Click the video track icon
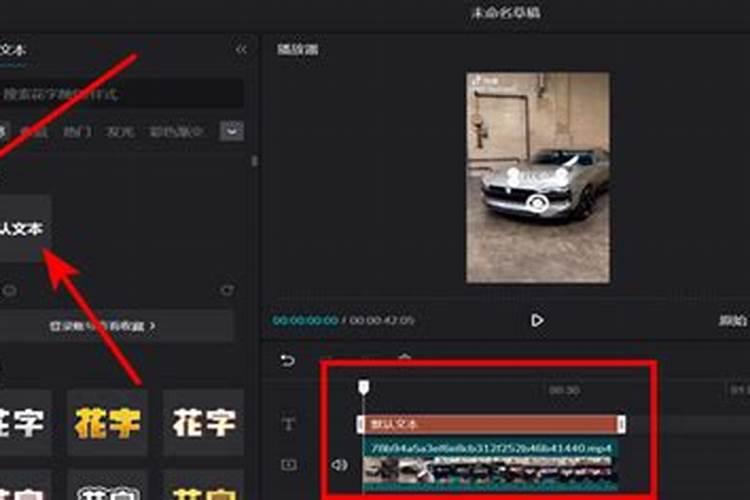750x500 pixels. pos(288,464)
